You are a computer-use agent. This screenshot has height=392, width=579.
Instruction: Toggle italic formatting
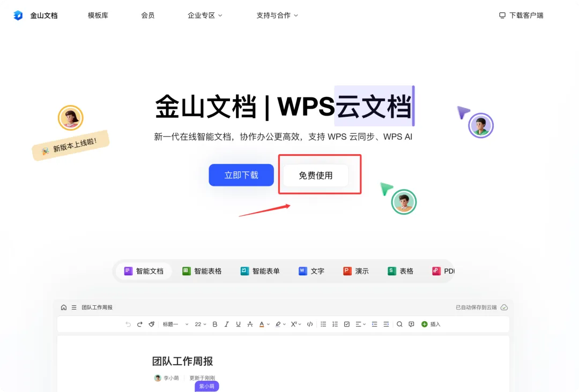click(x=226, y=324)
